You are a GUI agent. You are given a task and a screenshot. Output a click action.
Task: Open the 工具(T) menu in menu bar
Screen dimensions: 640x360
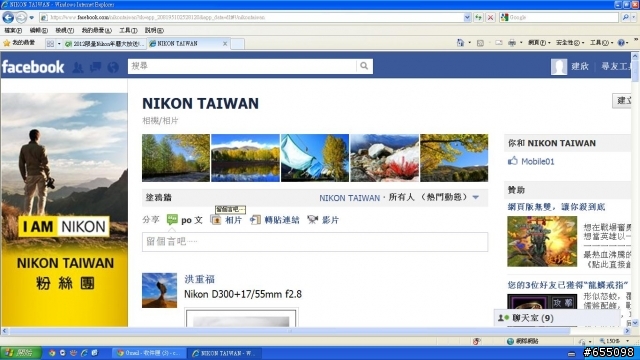[128, 30]
